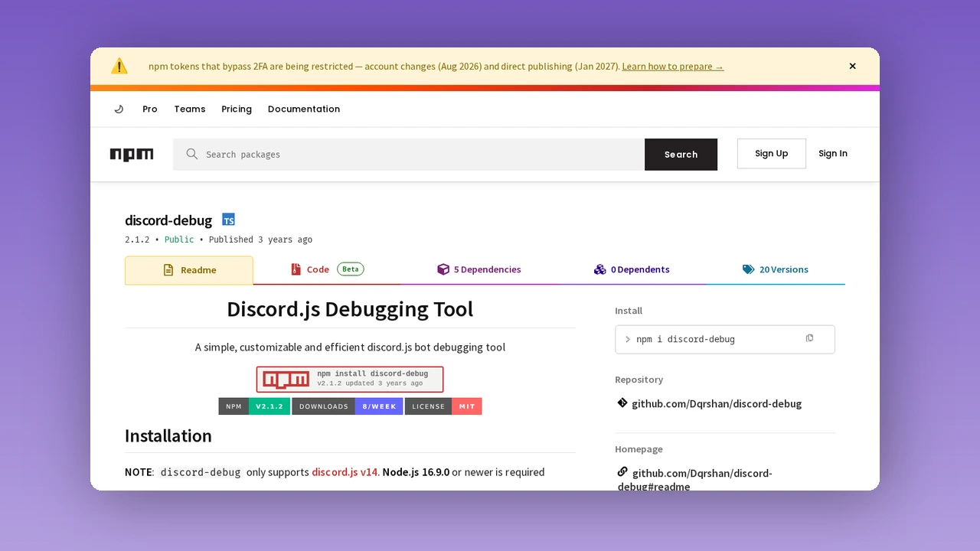Open the discord.js v14 link
The width and height of the screenshot is (980, 551).
point(345,472)
